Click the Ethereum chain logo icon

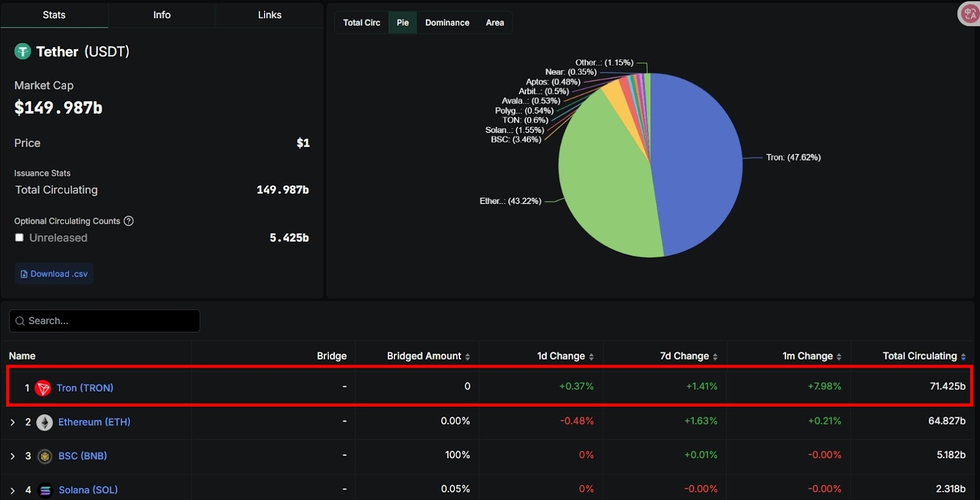(45, 422)
